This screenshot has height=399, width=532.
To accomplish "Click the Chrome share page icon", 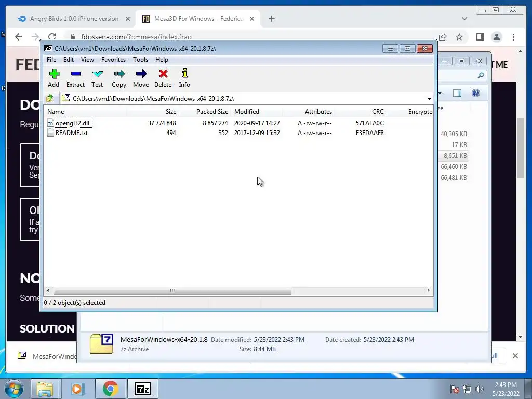I will coord(443,37).
